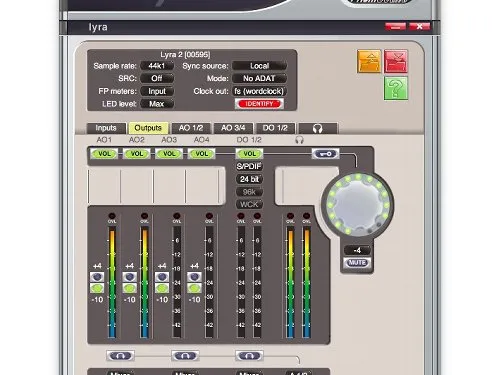
Task: Mute the monitor with the MUTE button
Action: (357, 263)
